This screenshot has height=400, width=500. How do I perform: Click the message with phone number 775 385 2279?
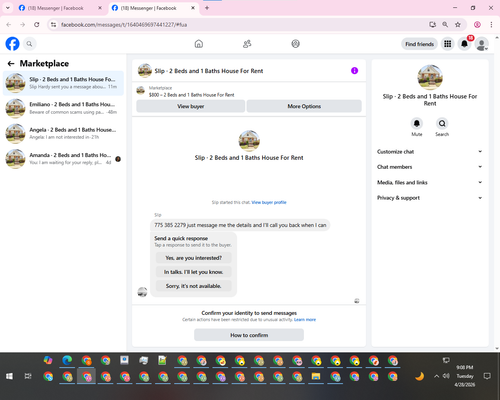[240, 225]
